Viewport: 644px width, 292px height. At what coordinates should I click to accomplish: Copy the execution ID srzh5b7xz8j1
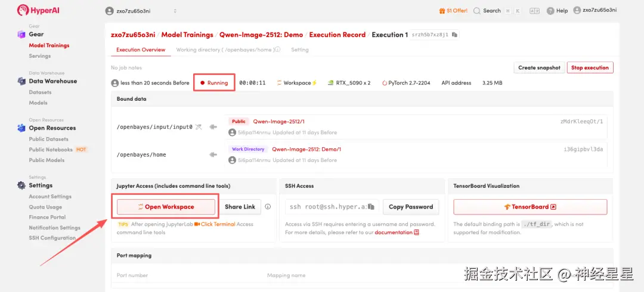point(454,35)
